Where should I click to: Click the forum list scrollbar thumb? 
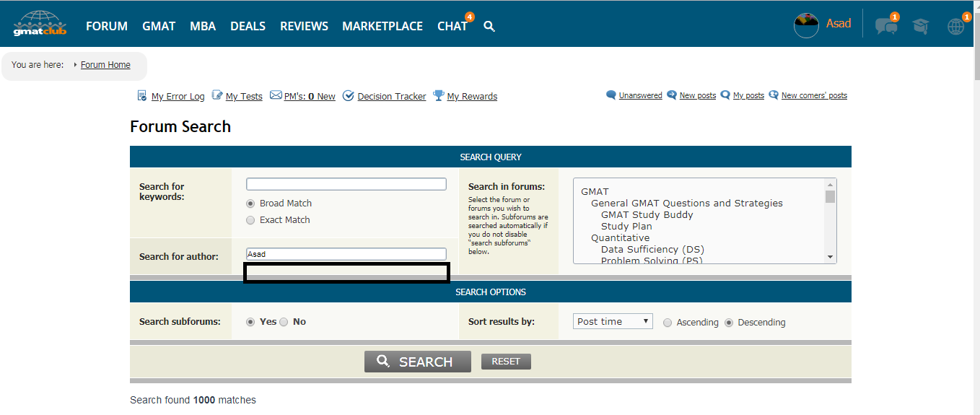pyautogui.click(x=831, y=197)
